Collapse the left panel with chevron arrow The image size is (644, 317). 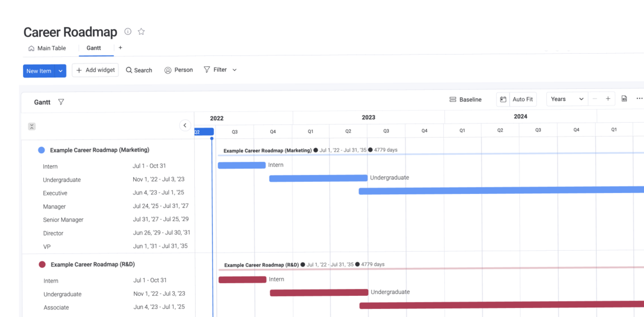(x=185, y=126)
